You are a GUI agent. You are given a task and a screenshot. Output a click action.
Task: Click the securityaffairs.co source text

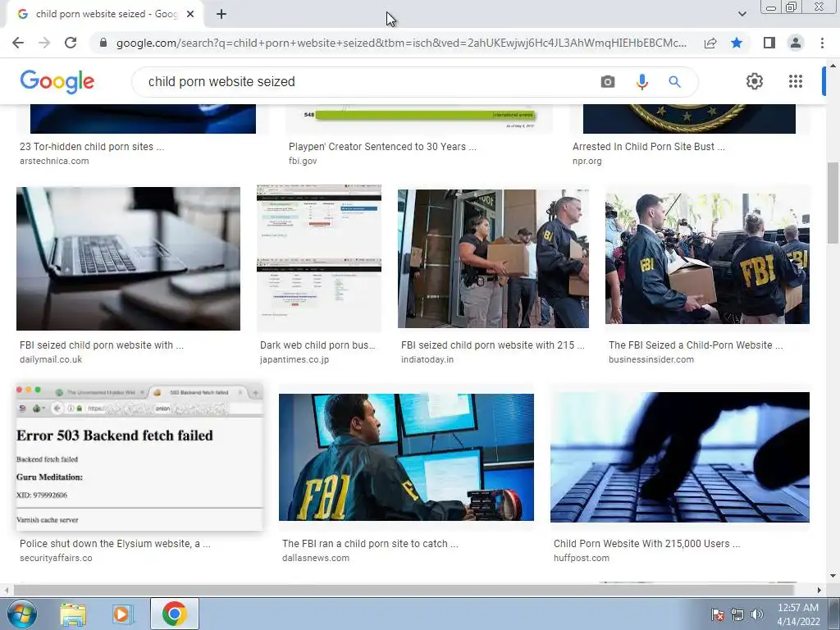click(x=56, y=558)
